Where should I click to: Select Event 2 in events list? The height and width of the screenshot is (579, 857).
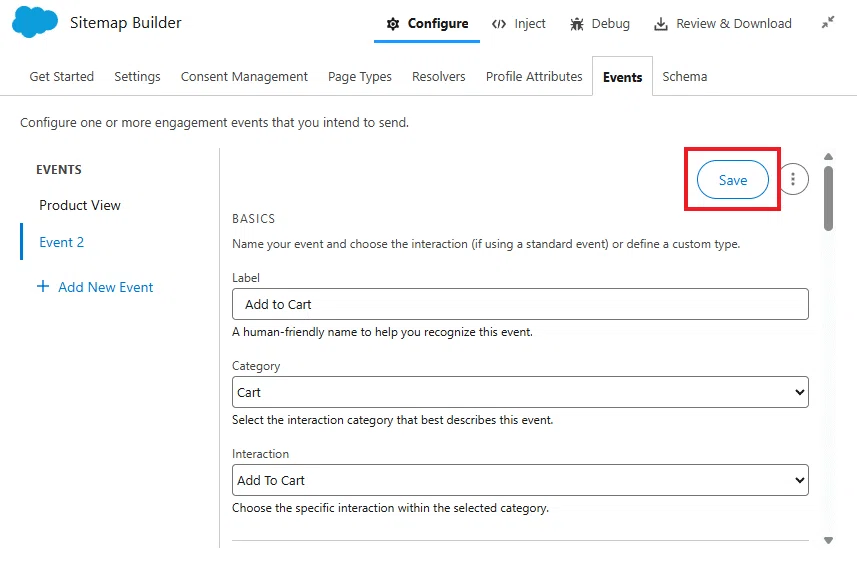(61, 242)
